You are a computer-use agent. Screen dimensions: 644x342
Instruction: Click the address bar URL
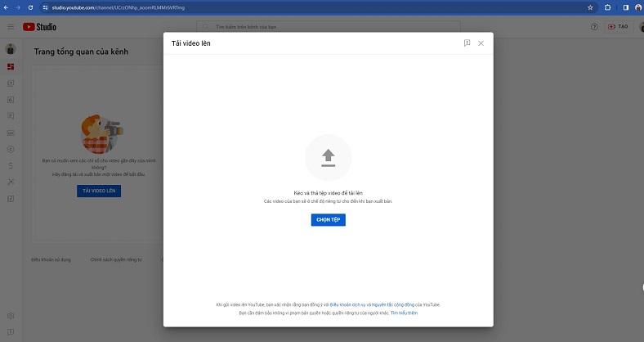coord(119,7)
